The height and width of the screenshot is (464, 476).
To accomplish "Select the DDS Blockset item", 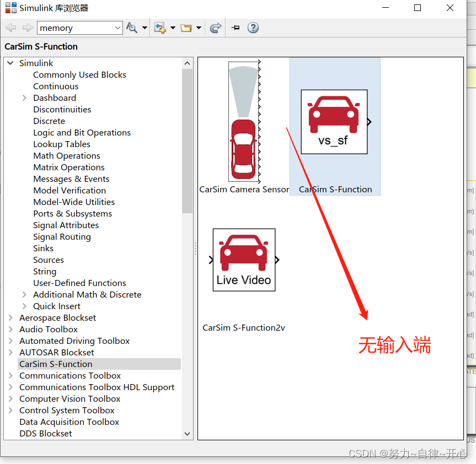I will (x=46, y=434).
